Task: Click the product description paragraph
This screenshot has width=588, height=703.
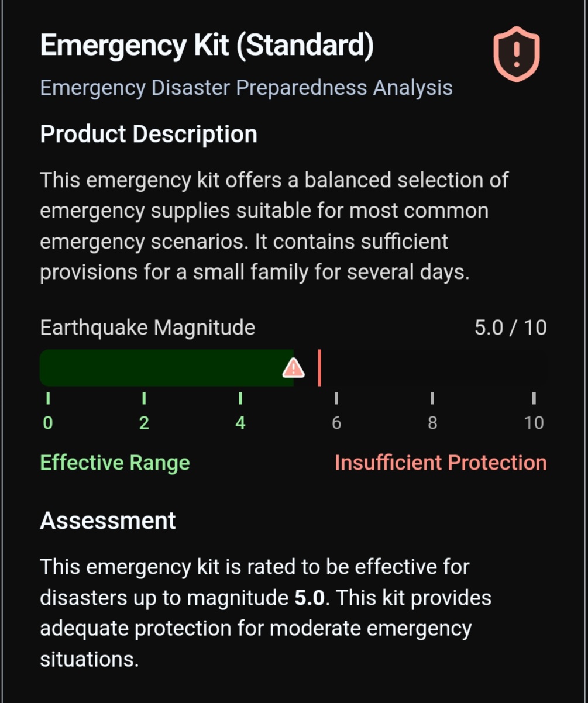Action: pos(274,226)
